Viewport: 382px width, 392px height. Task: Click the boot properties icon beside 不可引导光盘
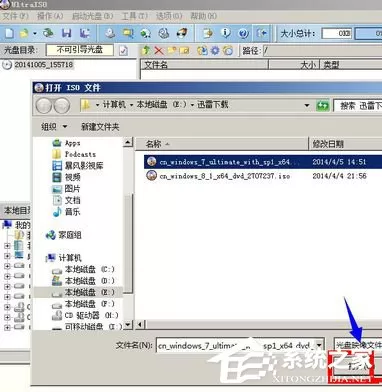click(x=123, y=51)
